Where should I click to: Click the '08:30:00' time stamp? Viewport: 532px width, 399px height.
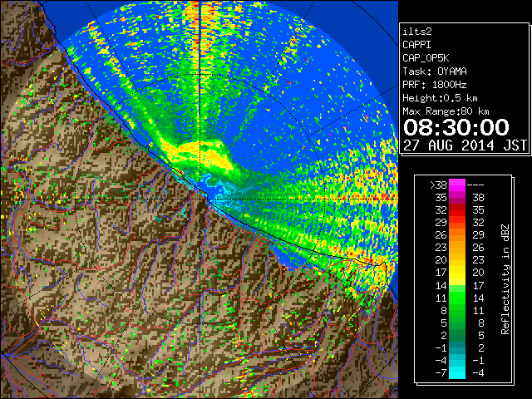pos(456,127)
